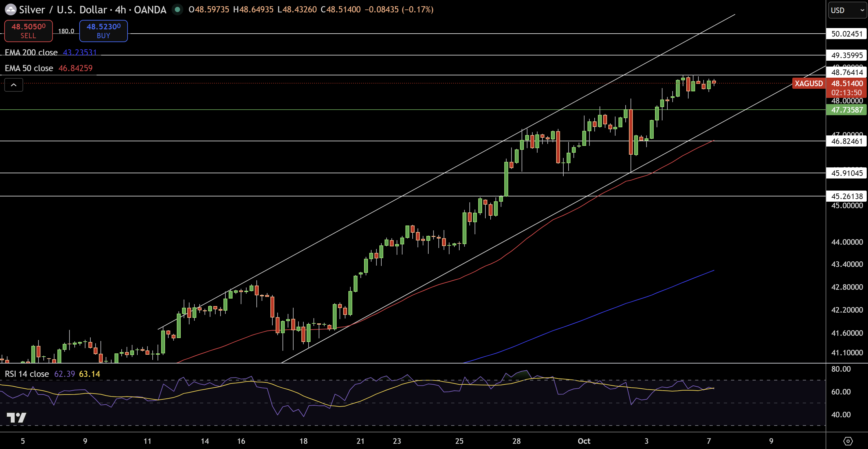
Task: Click the EMA 50 close indicator label
Action: pyautogui.click(x=29, y=68)
